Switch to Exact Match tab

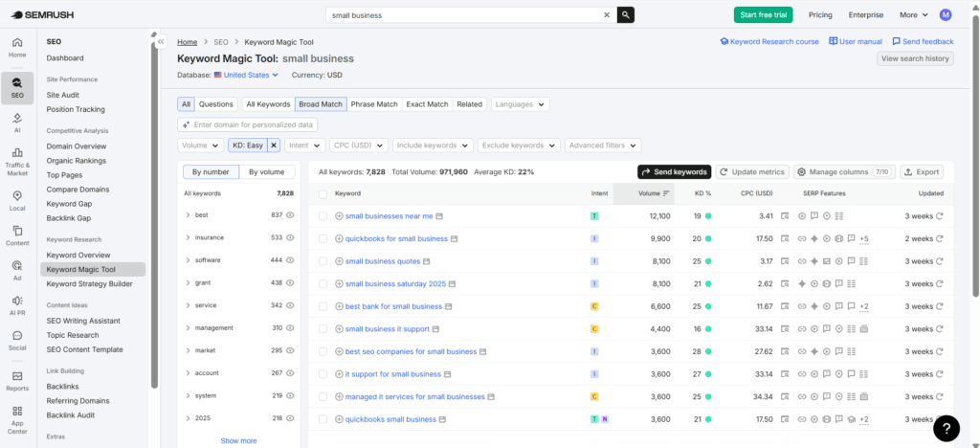428,104
